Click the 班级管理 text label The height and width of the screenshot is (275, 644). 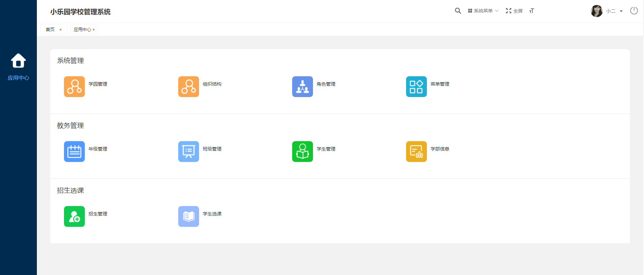(212, 149)
